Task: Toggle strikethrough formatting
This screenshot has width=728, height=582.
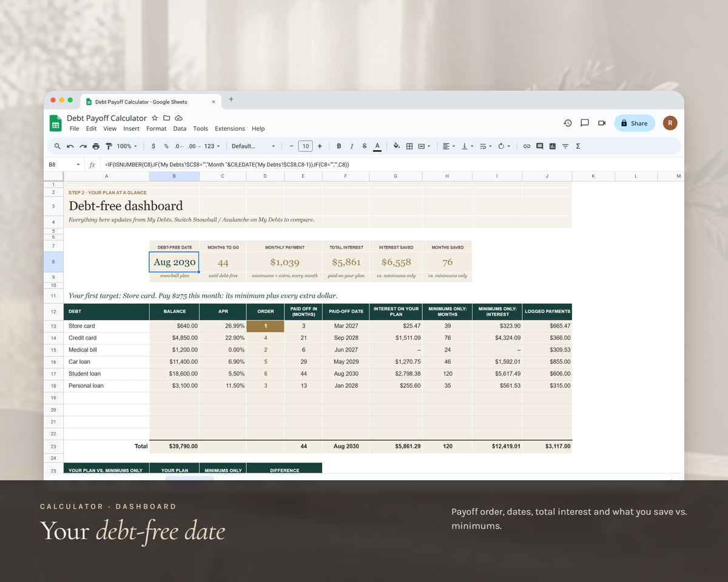Action: (364, 146)
